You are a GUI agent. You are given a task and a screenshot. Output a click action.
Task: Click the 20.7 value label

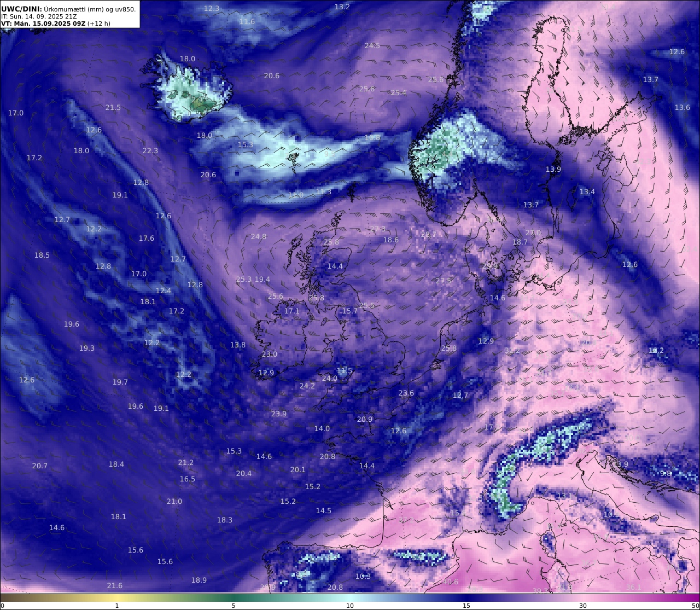pos(40,466)
